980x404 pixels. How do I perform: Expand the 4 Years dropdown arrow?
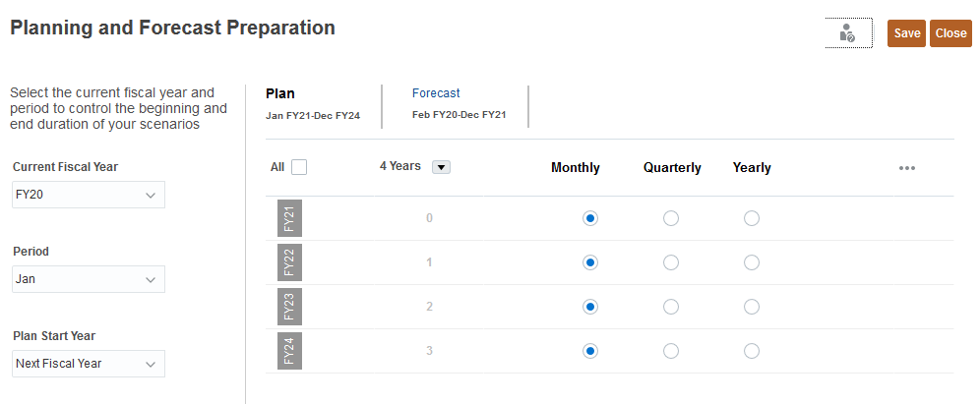(441, 167)
